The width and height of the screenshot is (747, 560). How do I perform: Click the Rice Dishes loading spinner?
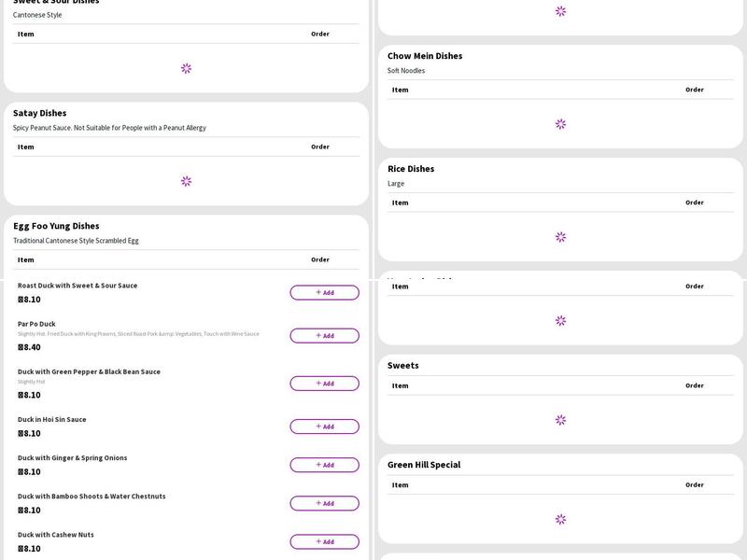(x=560, y=237)
